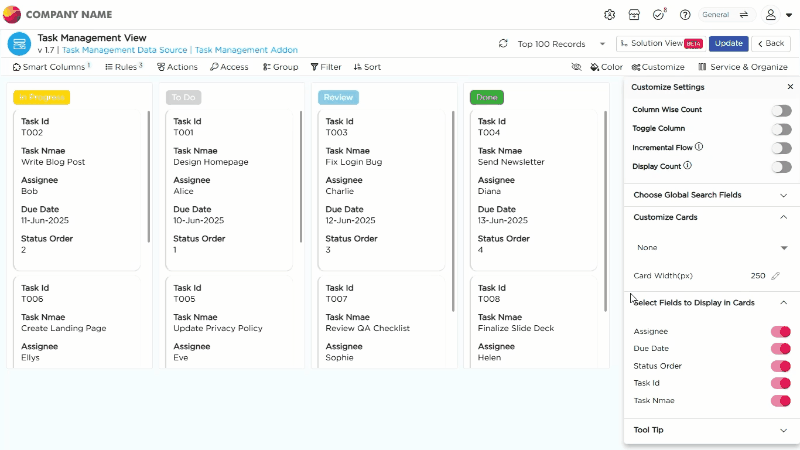
Task: Open the Smart Columns menu
Action: click(51, 67)
